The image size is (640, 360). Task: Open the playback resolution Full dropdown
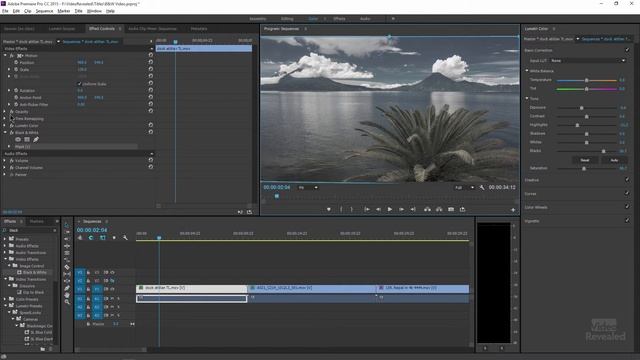coord(464,187)
